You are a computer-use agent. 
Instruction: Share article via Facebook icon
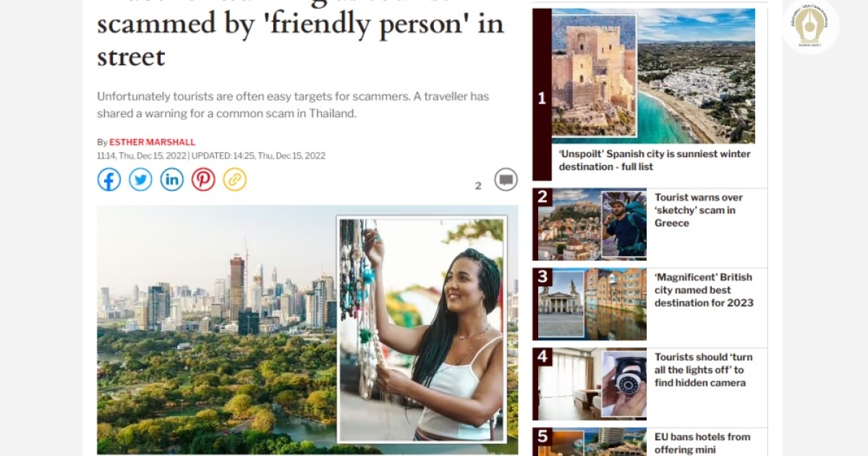coord(109,180)
